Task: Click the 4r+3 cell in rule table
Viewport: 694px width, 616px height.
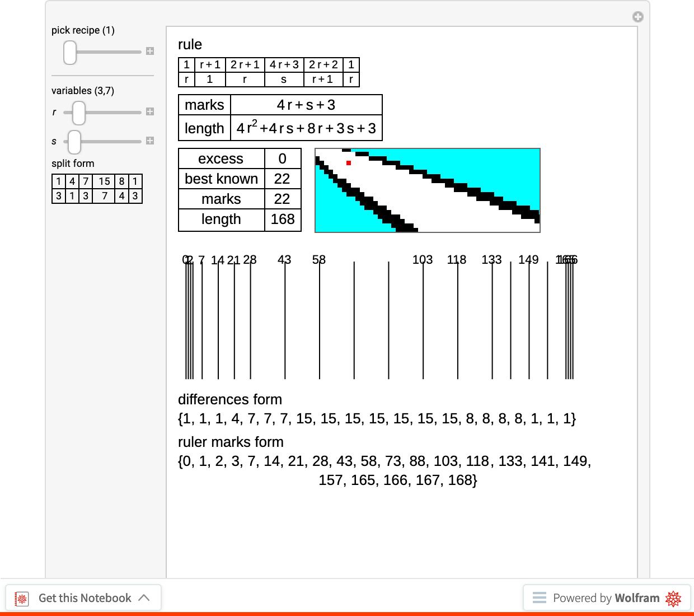Action: tap(284, 65)
